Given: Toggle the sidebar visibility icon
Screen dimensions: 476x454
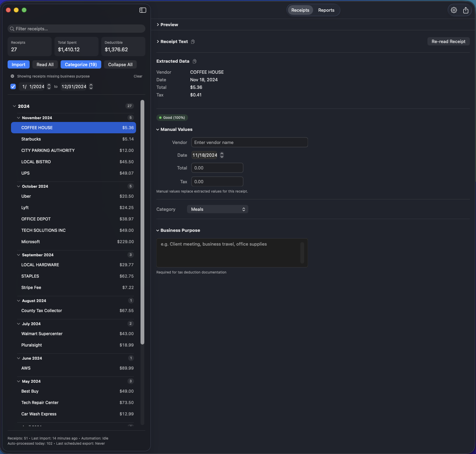Looking at the screenshot, I should tap(142, 10).
